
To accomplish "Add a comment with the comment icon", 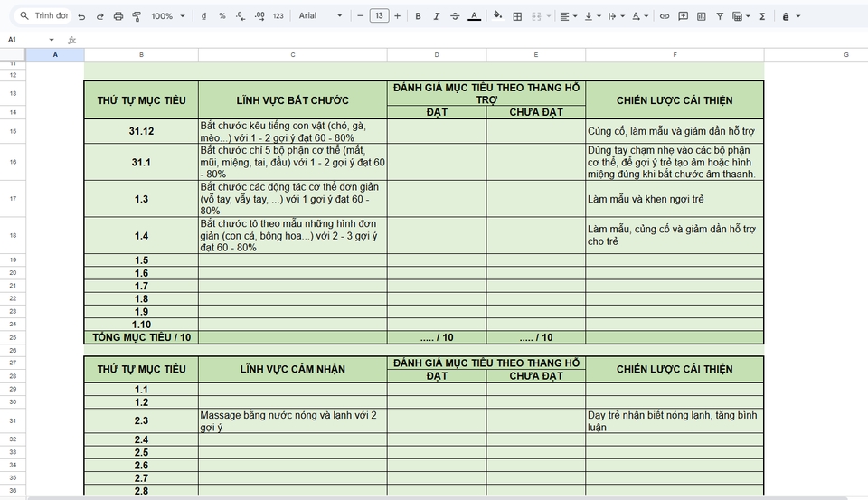I will [683, 16].
